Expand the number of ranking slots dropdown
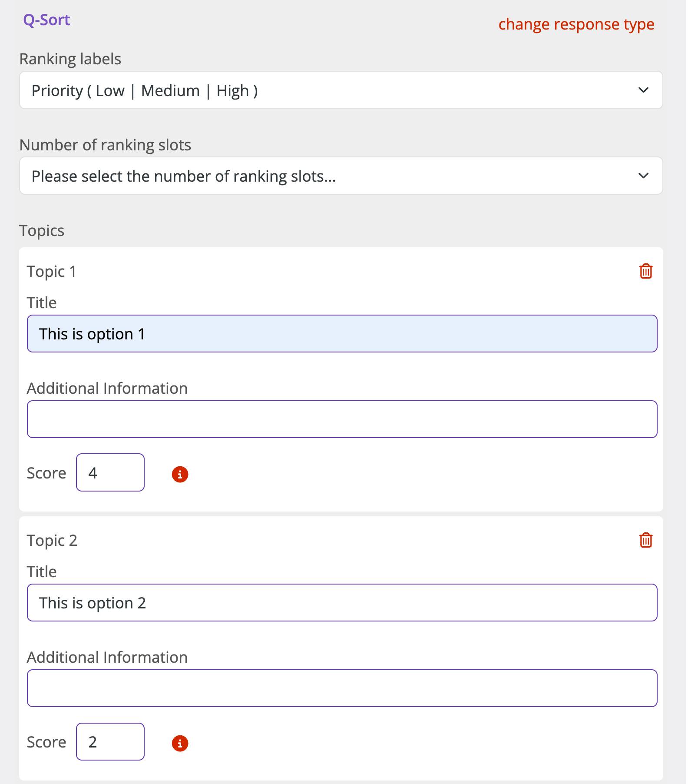 point(341,176)
